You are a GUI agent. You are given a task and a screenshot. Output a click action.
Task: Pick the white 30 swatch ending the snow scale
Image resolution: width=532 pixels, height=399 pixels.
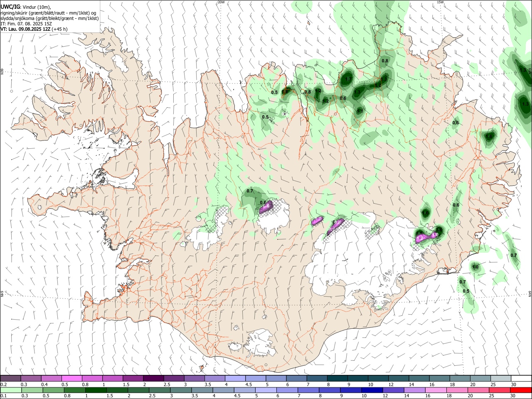coord(521,378)
